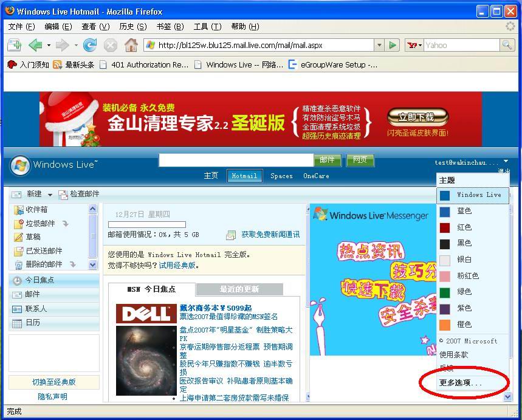The height and width of the screenshot is (420, 522).
Task: Open the 编辑 (E) menu
Action: tap(58, 27)
